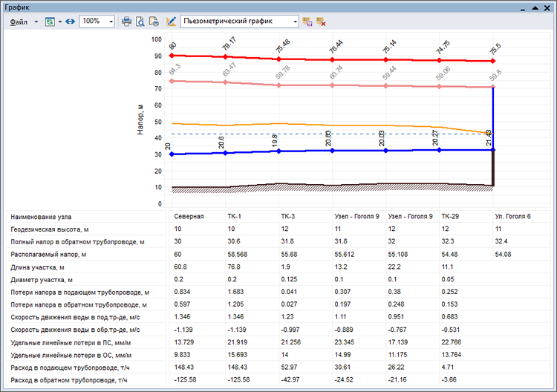Click the fit-to-width double arrow icon

[x=70, y=22]
